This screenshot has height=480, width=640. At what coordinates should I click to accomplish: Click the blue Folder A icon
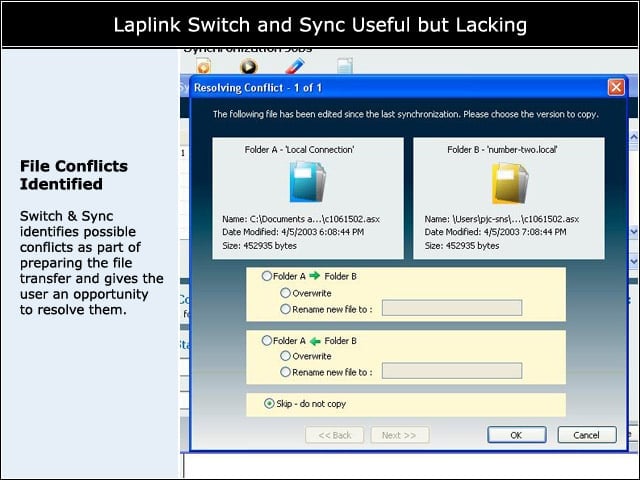click(308, 182)
